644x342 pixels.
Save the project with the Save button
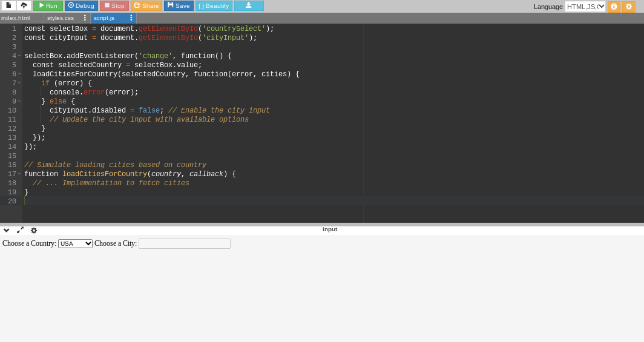179,5
